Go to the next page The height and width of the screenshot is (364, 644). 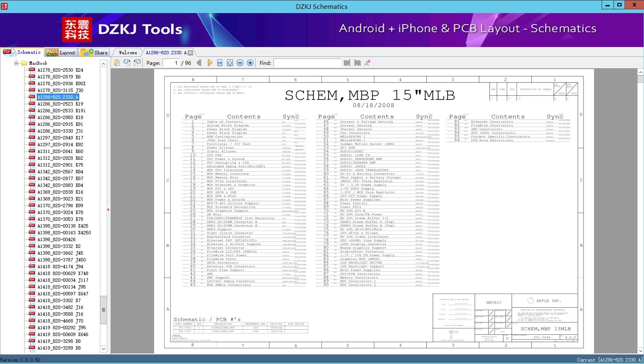(x=210, y=63)
